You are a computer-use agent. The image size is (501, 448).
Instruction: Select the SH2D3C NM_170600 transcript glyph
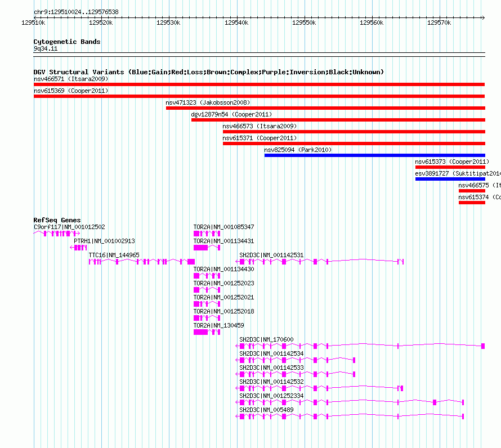[x=360, y=346]
